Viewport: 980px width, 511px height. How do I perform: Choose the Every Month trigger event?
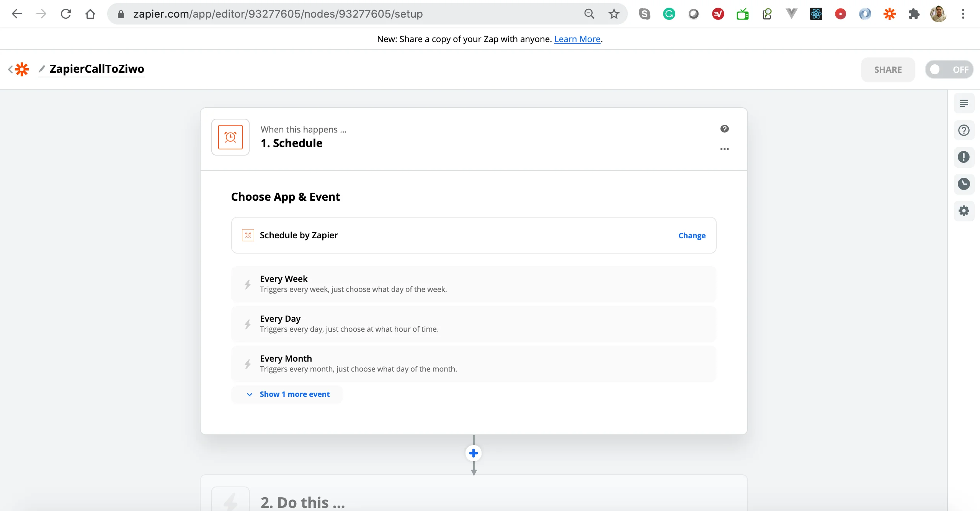click(x=474, y=364)
